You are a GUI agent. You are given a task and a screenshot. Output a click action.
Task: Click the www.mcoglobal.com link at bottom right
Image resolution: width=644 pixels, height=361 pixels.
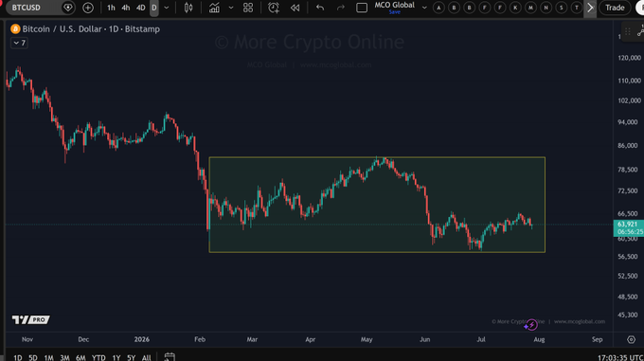pos(580,321)
